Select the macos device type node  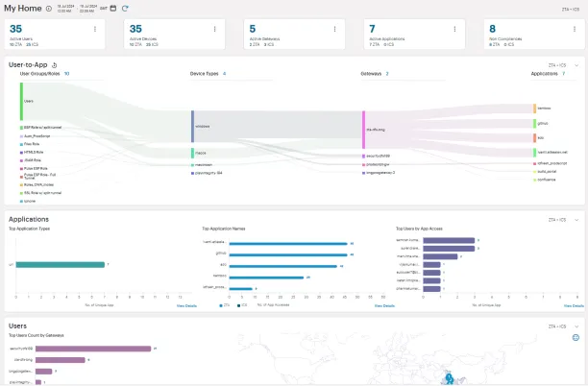coord(192,153)
